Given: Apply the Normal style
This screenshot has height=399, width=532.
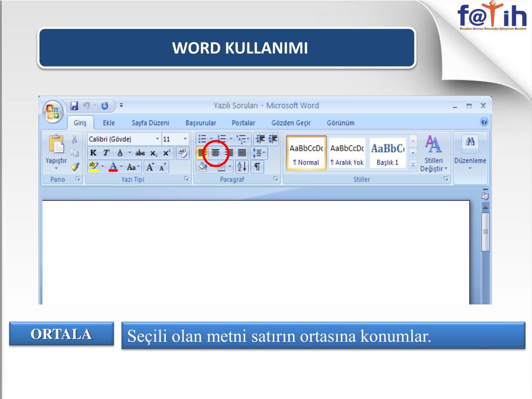Looking at the screenshot, I should pos(306,153).
